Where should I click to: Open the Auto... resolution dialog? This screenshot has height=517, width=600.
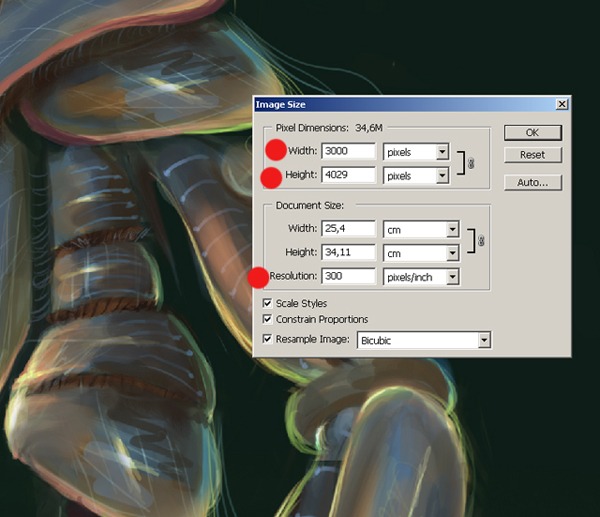coord(533,183)
